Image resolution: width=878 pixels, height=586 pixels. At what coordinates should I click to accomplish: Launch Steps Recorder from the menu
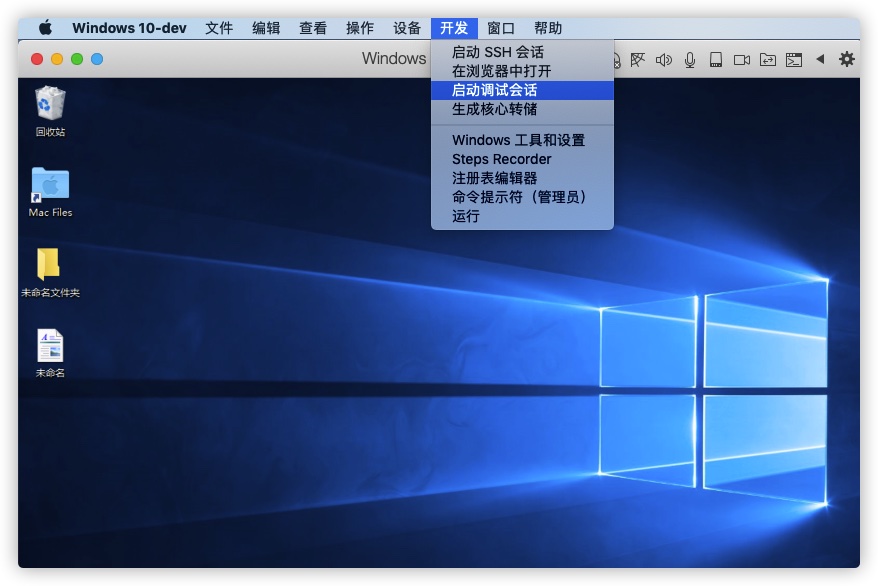click(x=522, y=159)
